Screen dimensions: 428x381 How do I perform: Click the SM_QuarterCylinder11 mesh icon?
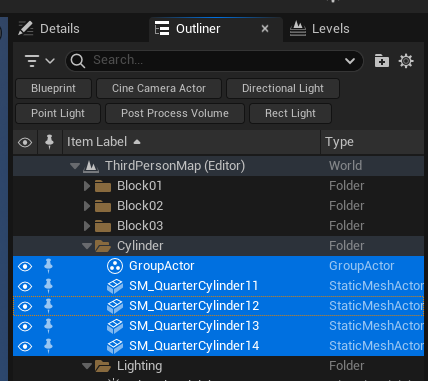point(115,286)
